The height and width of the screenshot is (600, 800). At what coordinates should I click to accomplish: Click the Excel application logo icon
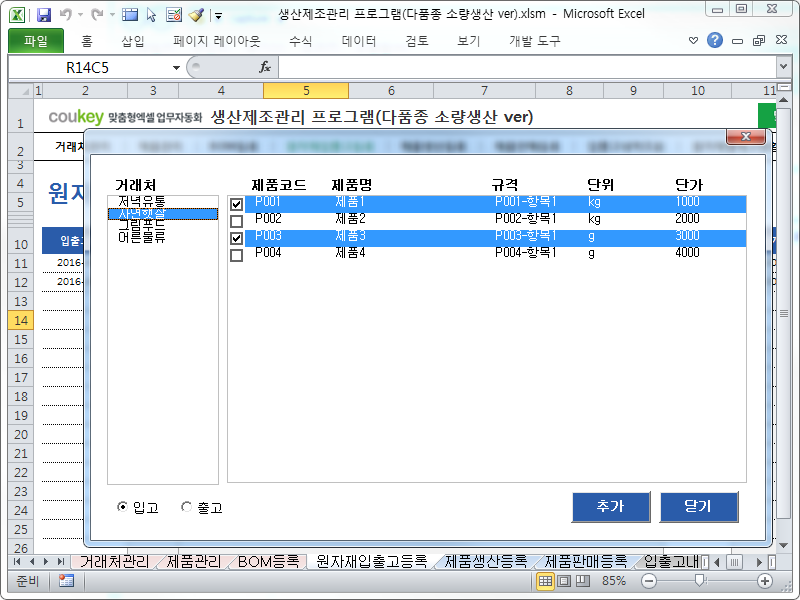pos(17,15)
